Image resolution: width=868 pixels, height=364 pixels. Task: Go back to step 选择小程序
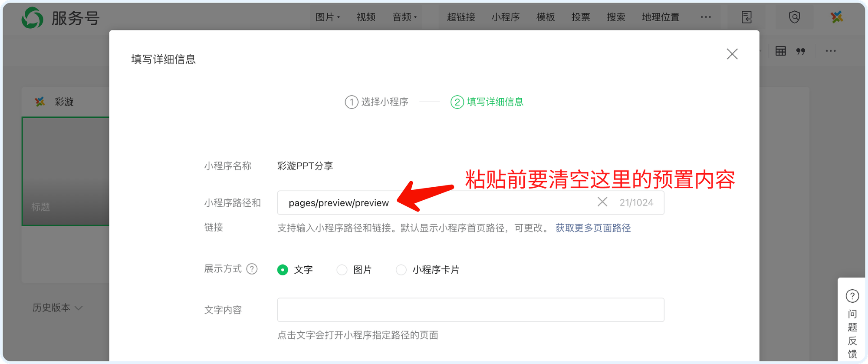[377, 102]
